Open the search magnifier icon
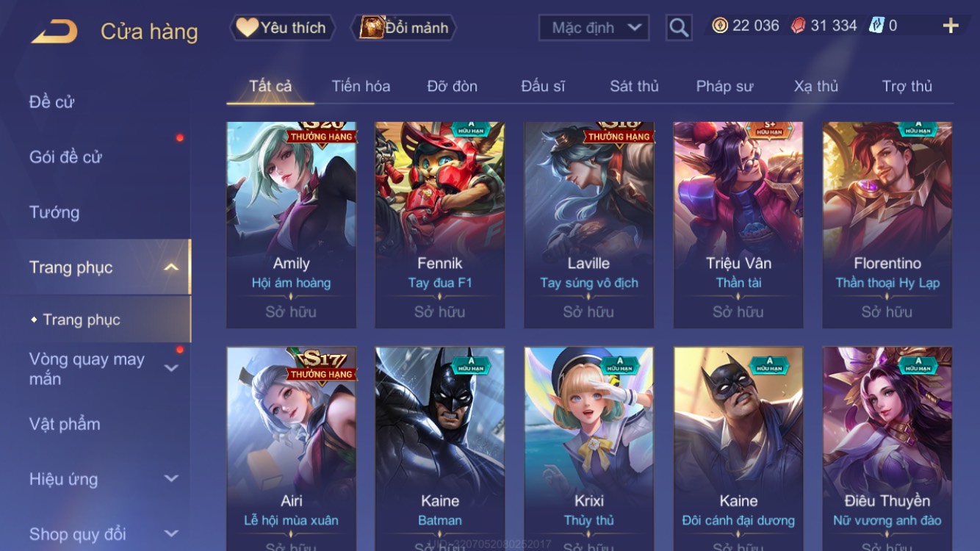980x551 pixels. pos(679,28)
